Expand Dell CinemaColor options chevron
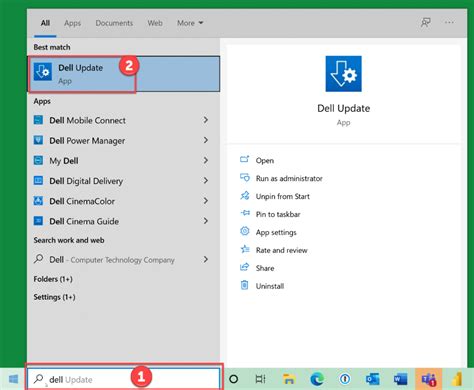This screenshot has height=390, width=474. [x=206, y=201]
